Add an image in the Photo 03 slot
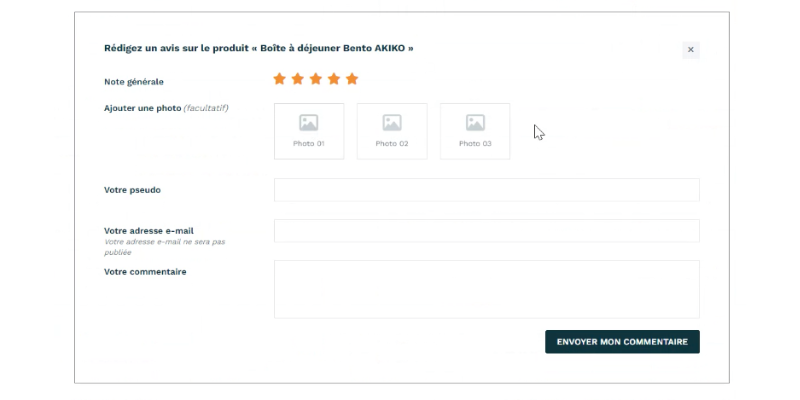The height and width of the screenshot is (400, 800). (475, 131)
